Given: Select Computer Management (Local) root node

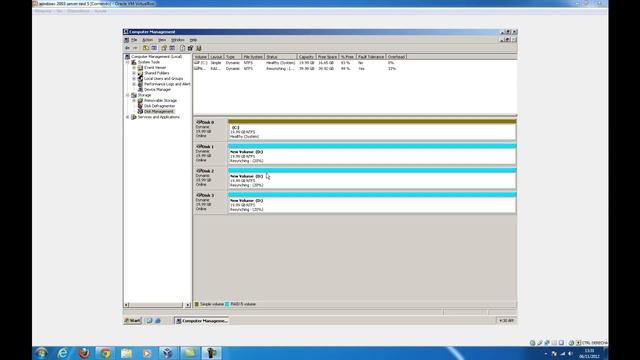Looking at the screenshot, I should tap(156, 57).
